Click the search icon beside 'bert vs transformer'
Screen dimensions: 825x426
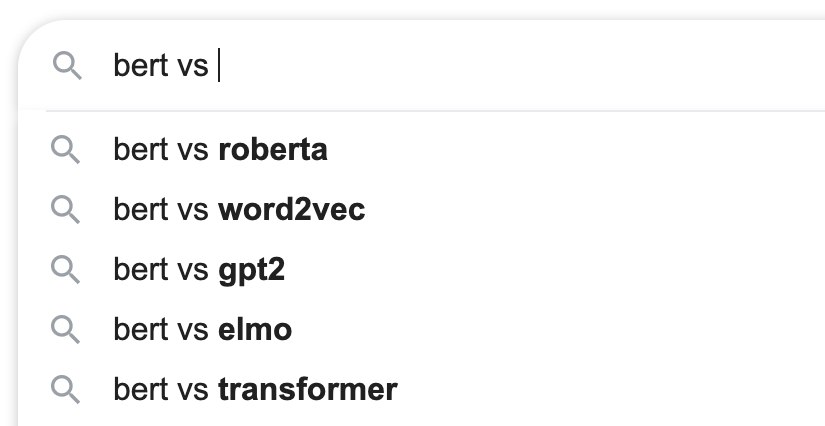point(66,389)
